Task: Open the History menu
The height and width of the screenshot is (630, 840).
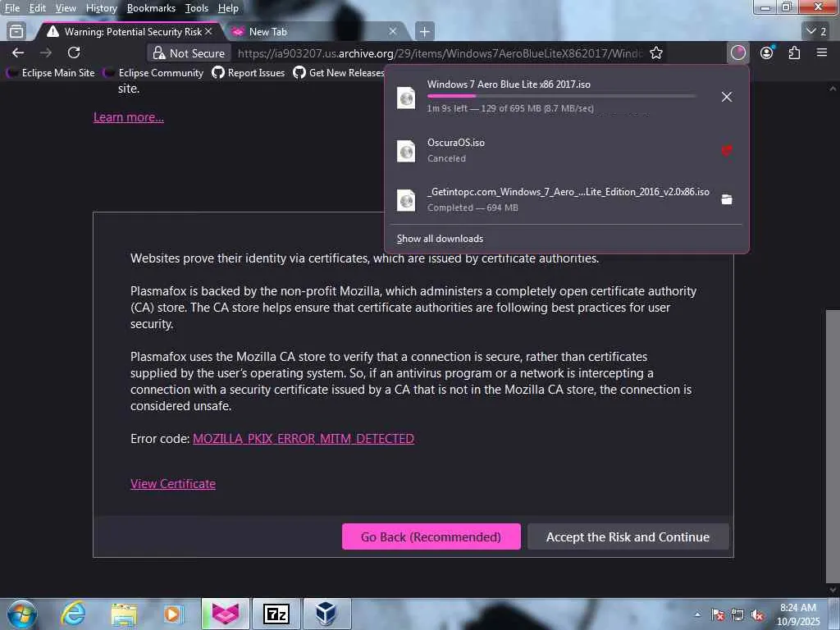Action: click(x=102, y=8)
